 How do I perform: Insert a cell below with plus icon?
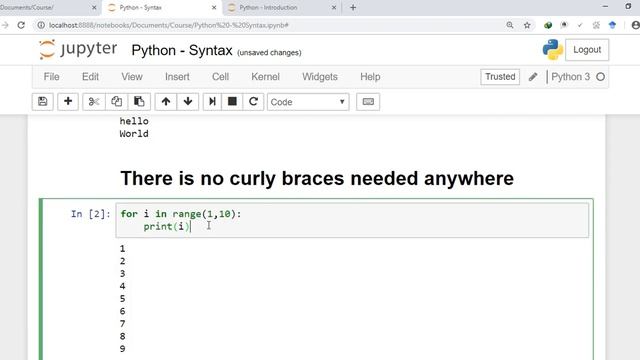coord(68,102)
